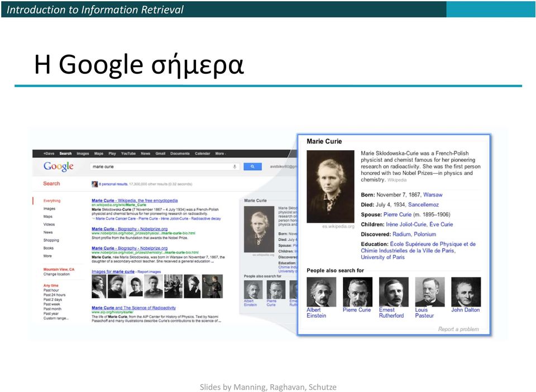Click the Radium link under Discovered
Image resolution: width=536 pixels, height=392 pixels.
pos(401,235)
